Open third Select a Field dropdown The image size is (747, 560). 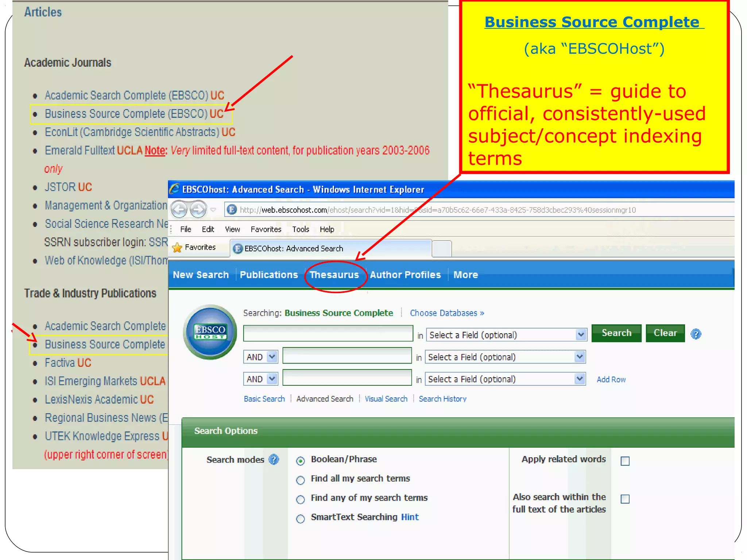506,379
